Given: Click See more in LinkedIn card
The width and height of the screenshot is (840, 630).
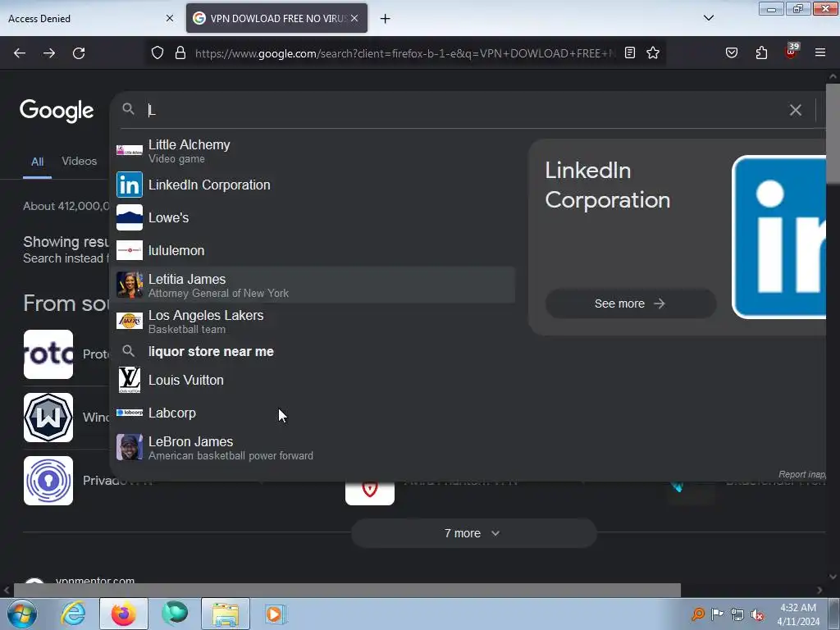Looking at the screenshot, I should click(x=631, y=304).
